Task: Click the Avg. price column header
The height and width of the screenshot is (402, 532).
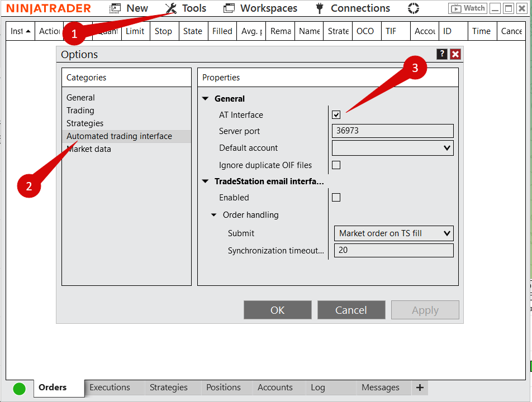Action: coord(251,31)
